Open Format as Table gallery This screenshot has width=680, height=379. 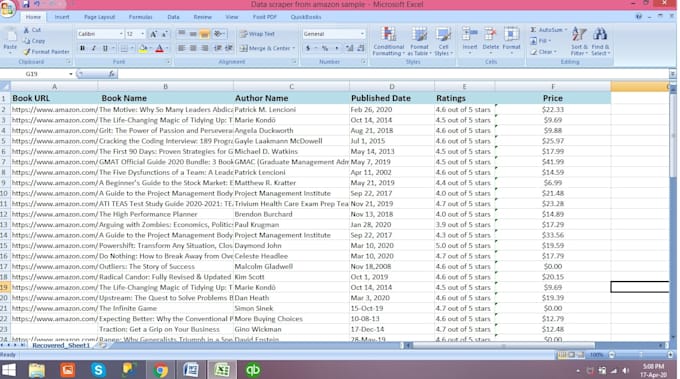[x=419, y=41]
